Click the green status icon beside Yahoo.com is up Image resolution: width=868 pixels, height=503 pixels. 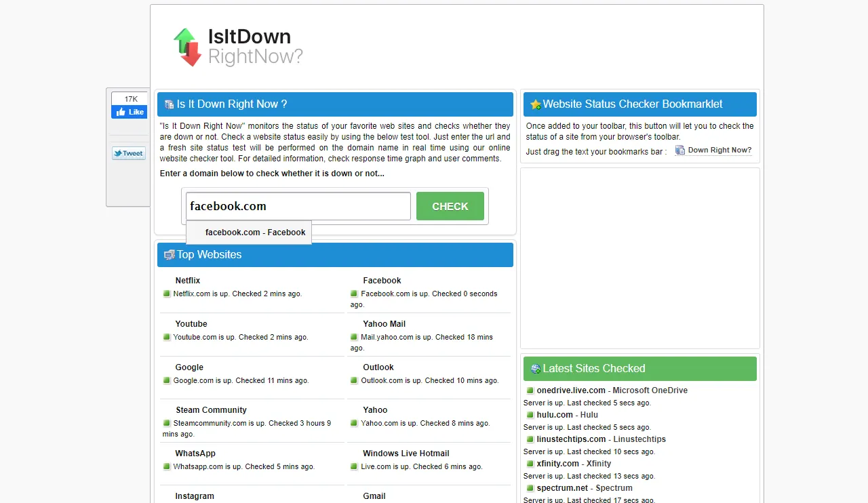point(354,423)
